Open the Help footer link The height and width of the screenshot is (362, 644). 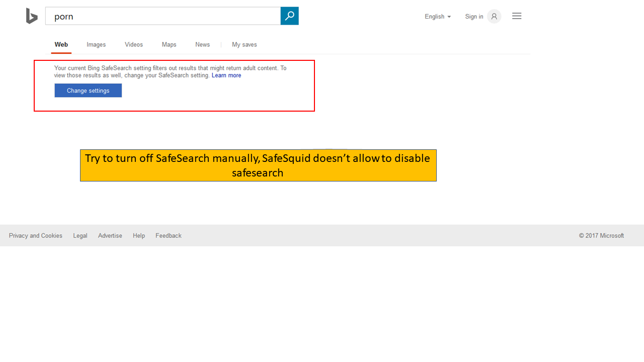coord(139,236)
